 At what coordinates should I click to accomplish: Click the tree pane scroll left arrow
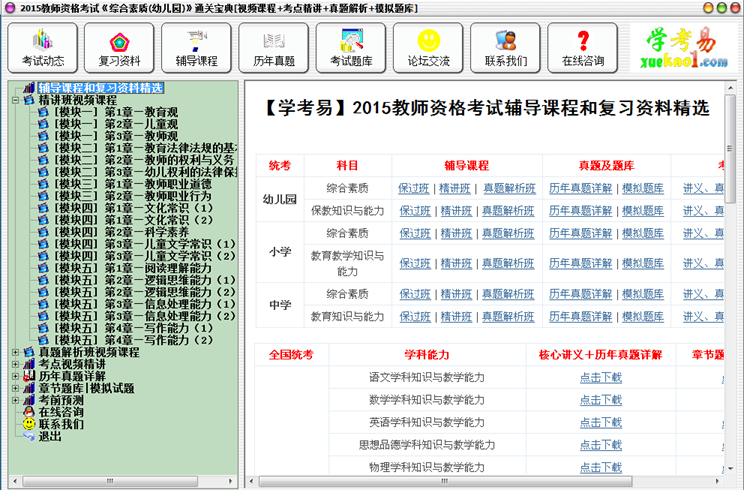[x=15, y=481]
